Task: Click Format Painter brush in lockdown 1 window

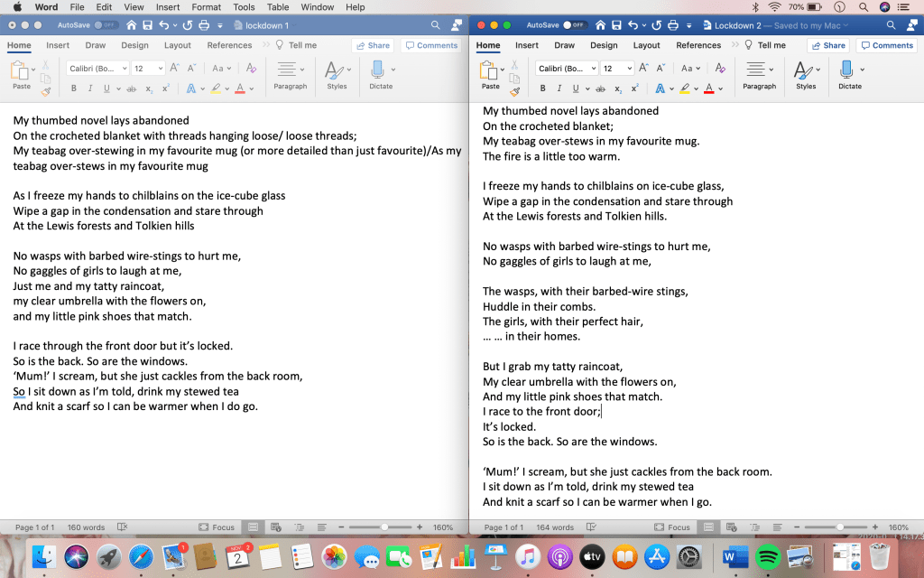Action: [46, 90]
